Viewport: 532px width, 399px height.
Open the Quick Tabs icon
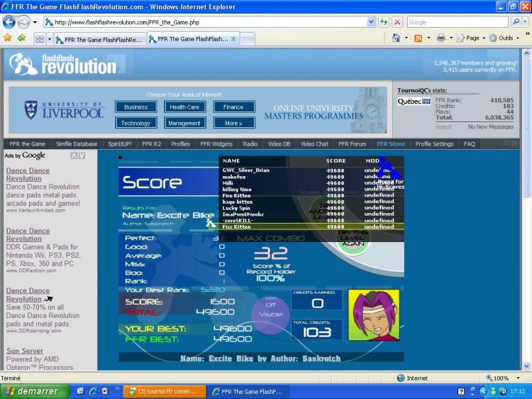click(x=40, y=39)
